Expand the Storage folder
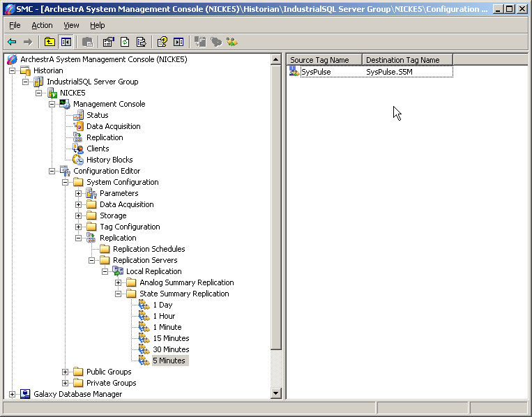This screenshot has width=532, height=417. (x=78, y=215)
